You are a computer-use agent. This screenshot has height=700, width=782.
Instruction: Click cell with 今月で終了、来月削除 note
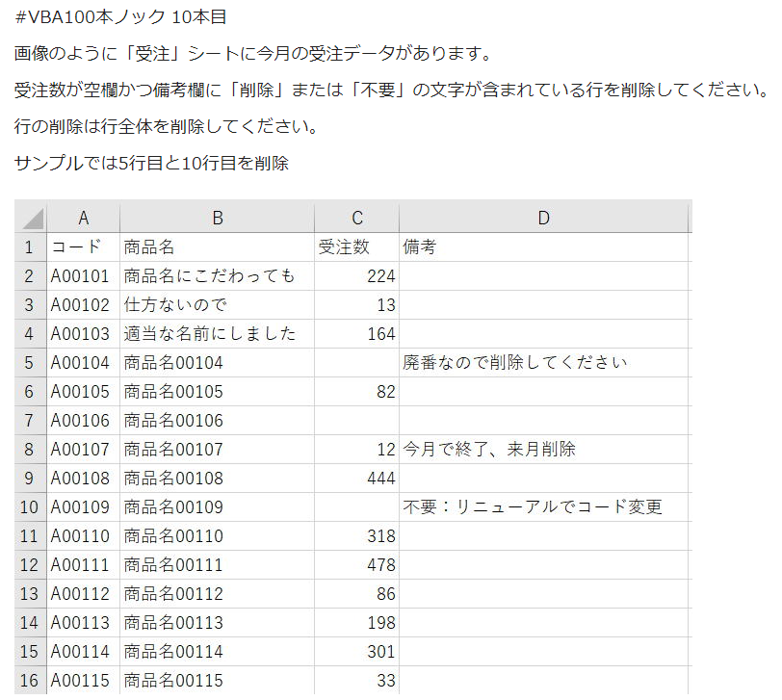pyautogui.click(x=544, y=449)
